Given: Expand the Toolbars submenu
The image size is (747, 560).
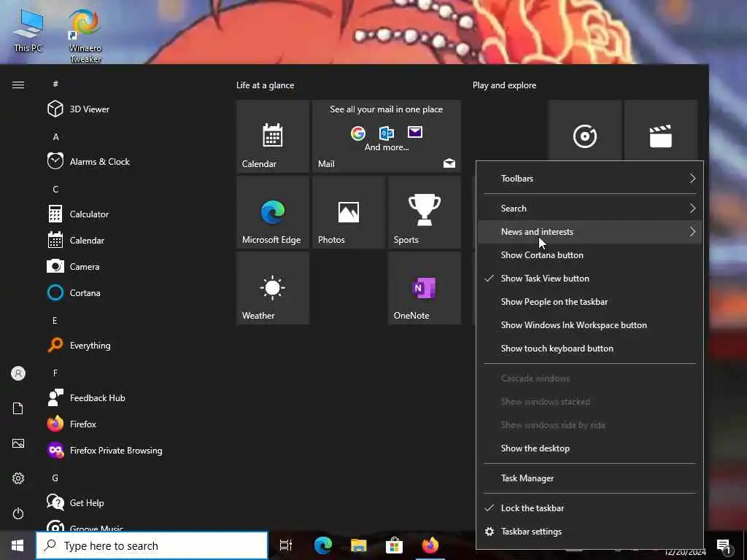Looking at the screenshot, I should point(589,179).
